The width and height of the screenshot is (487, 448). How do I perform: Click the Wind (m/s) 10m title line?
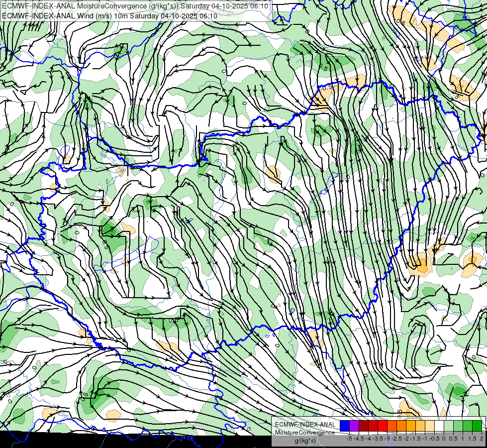(109, 15)
